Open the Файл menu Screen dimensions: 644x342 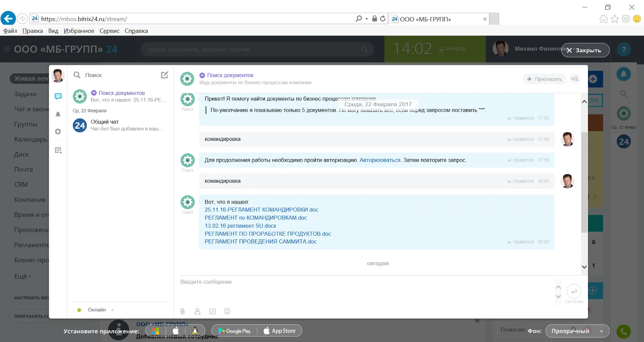click(x=10, y=31)
